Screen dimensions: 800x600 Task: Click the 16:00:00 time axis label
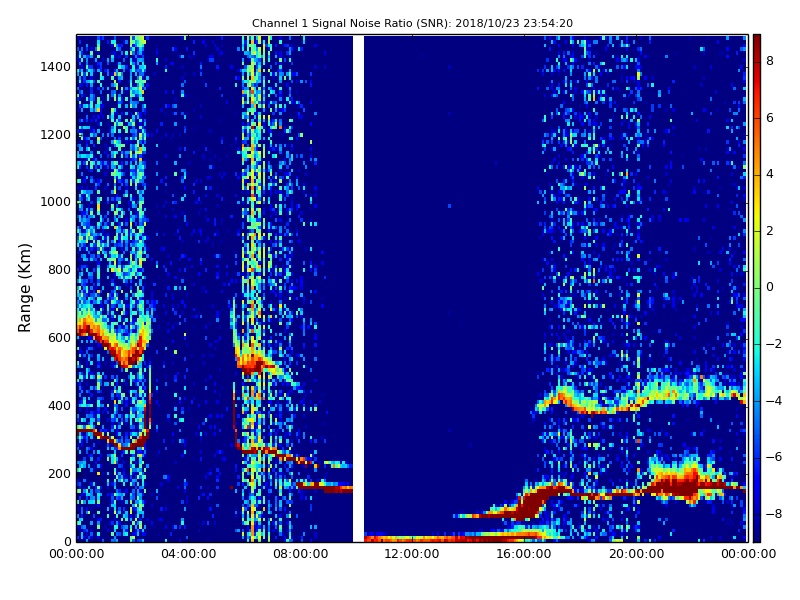[524, 554]
